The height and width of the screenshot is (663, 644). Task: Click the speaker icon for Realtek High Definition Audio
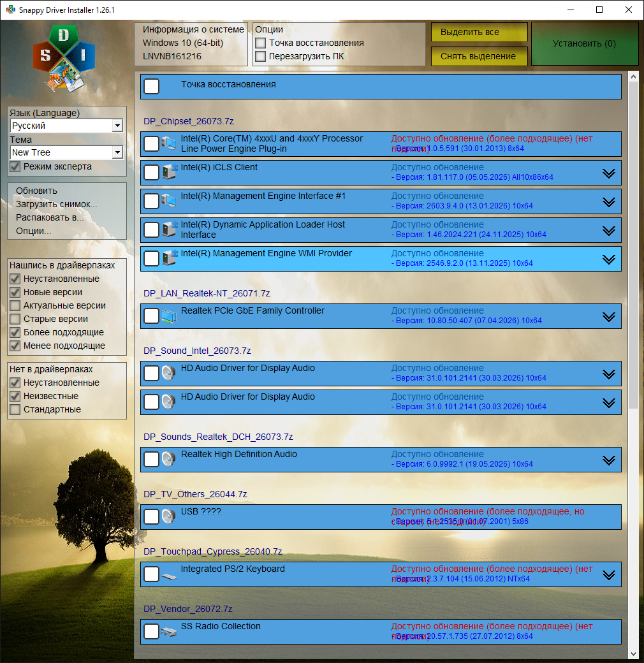click(169, 459)
